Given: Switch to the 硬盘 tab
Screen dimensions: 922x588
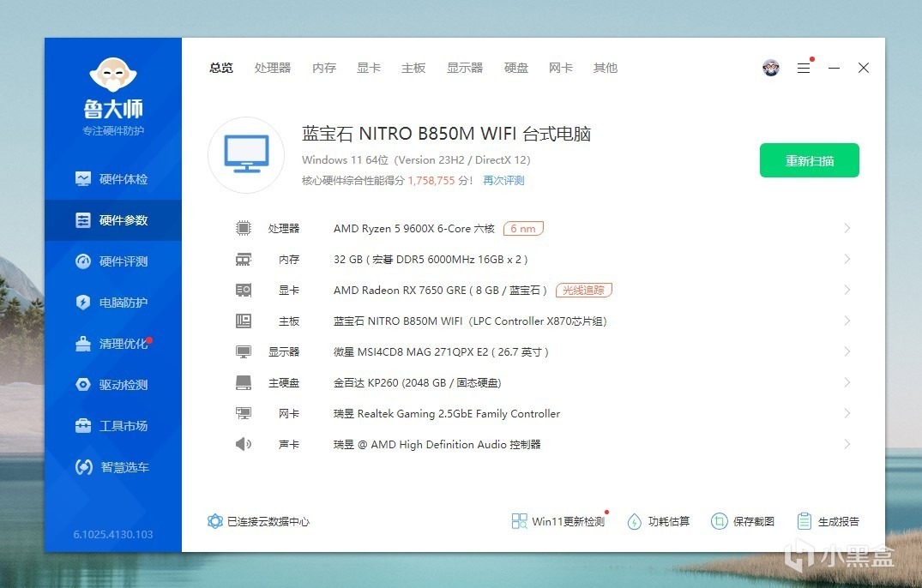Looking at the screenshot, I should pos(516,68).
